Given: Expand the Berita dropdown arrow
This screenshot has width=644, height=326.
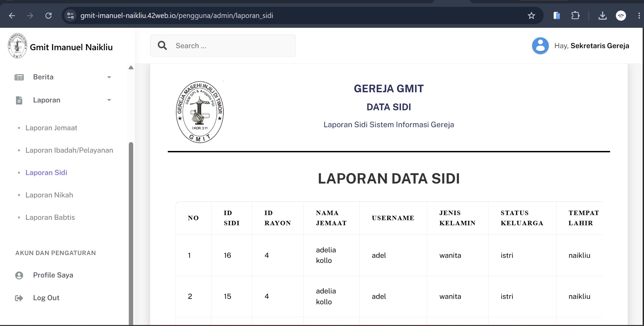Looking at the screenshot, I should point(109,77).
